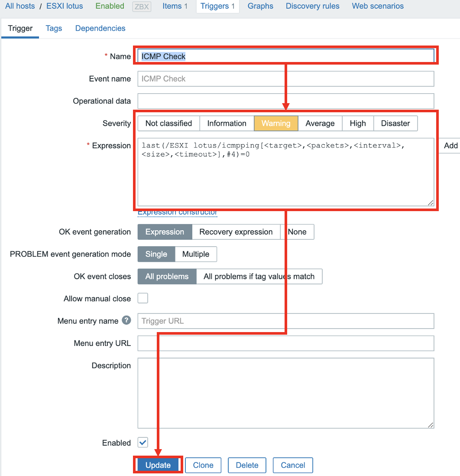Switch to the Dependencies tab

(100, 28)
